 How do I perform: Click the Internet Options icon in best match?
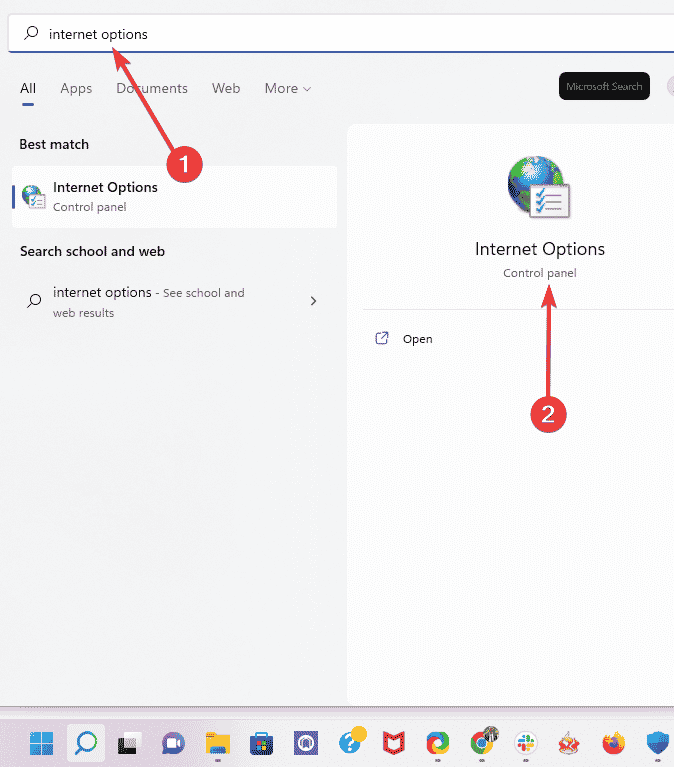(x=34, y=197)
